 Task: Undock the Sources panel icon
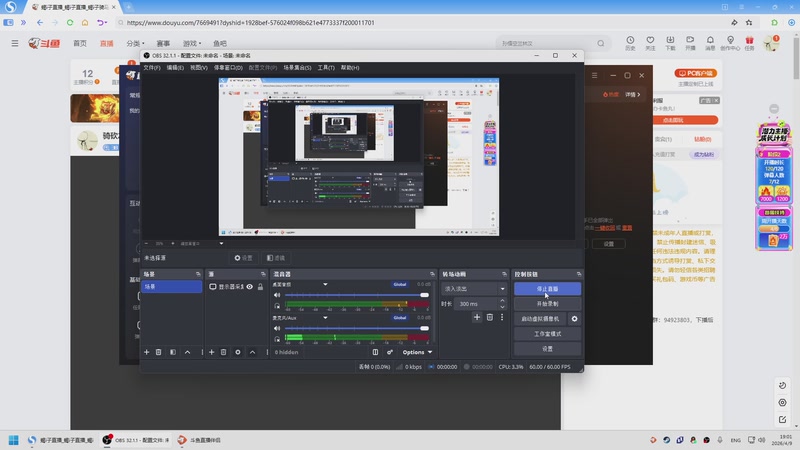pyautogui.click(x=263, y=274)
